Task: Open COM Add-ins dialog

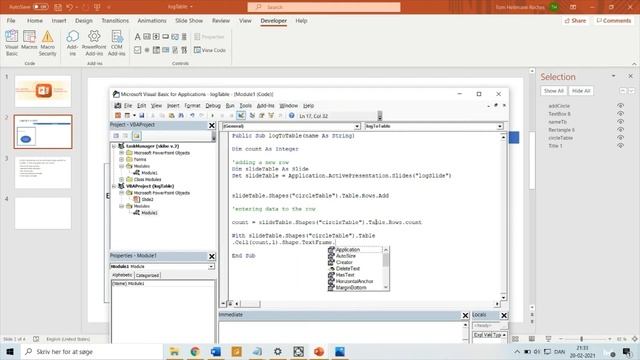Action: (x=117, y=42)
